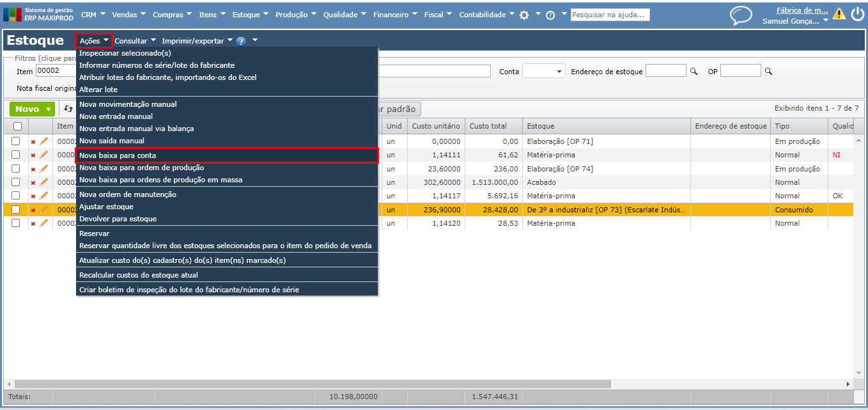Open the settings gear icon

524,15
